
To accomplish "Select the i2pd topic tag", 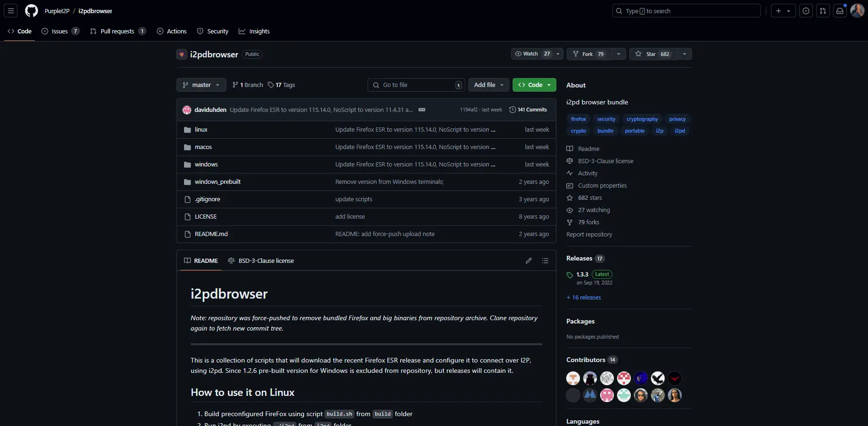I will click(x=680, y=131).
